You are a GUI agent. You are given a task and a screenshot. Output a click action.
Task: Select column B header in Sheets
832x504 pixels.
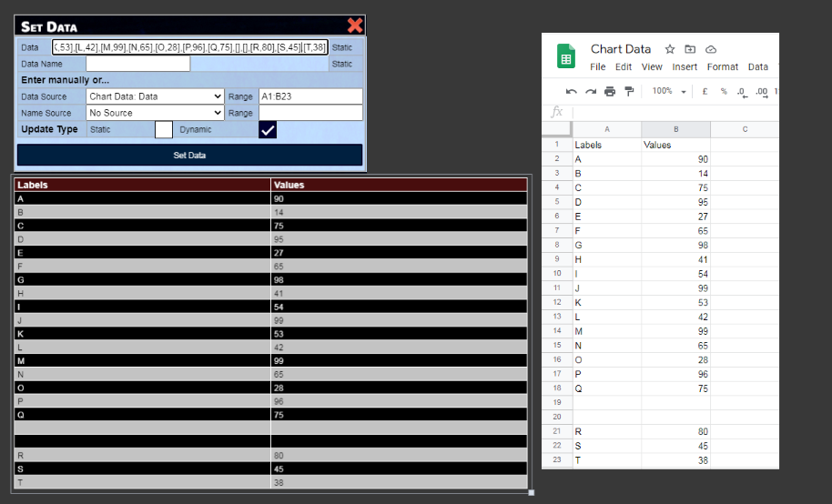[676, 129]
